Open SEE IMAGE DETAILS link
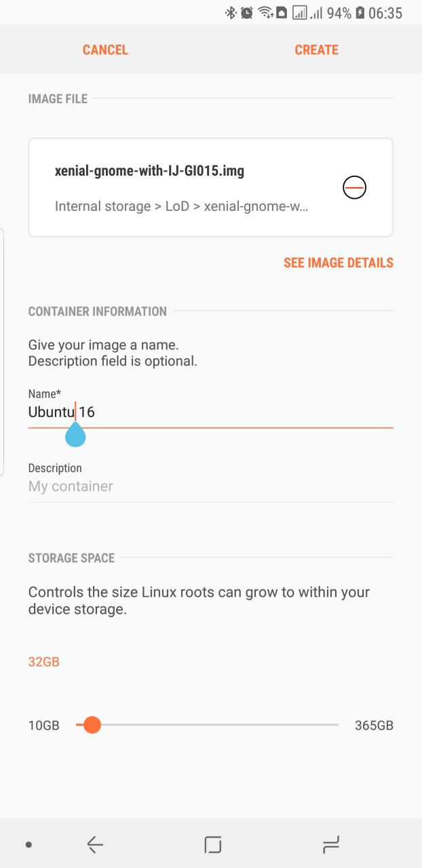 point(338,262)
